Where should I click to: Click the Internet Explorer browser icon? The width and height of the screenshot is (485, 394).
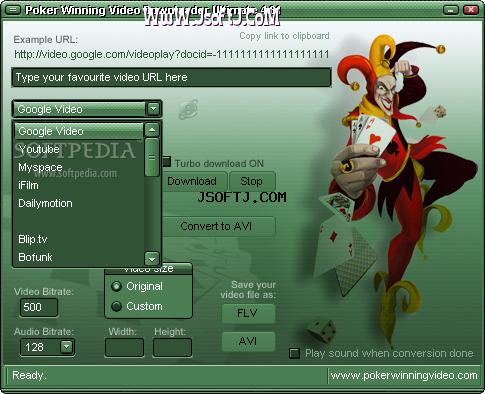[x=188, y=109]
